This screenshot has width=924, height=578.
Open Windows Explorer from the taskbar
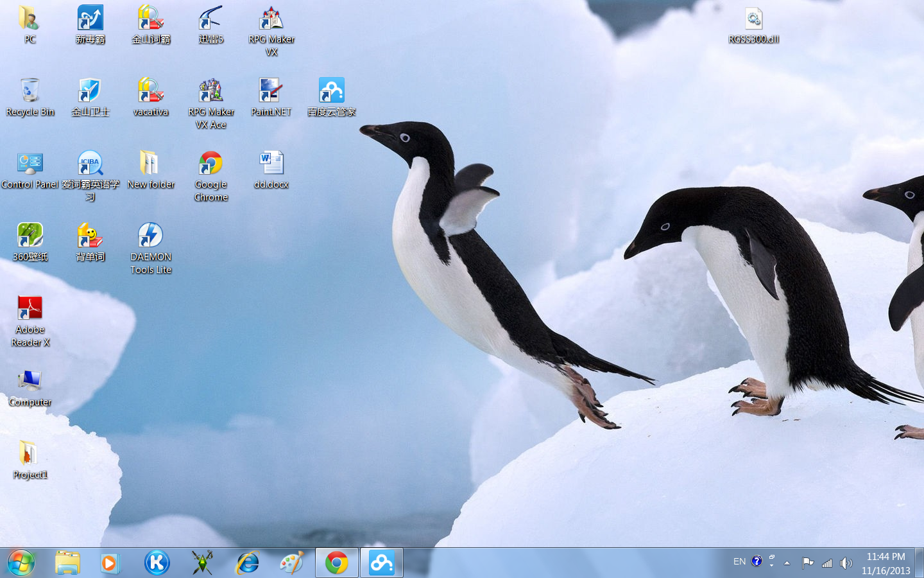click(67, 563)
